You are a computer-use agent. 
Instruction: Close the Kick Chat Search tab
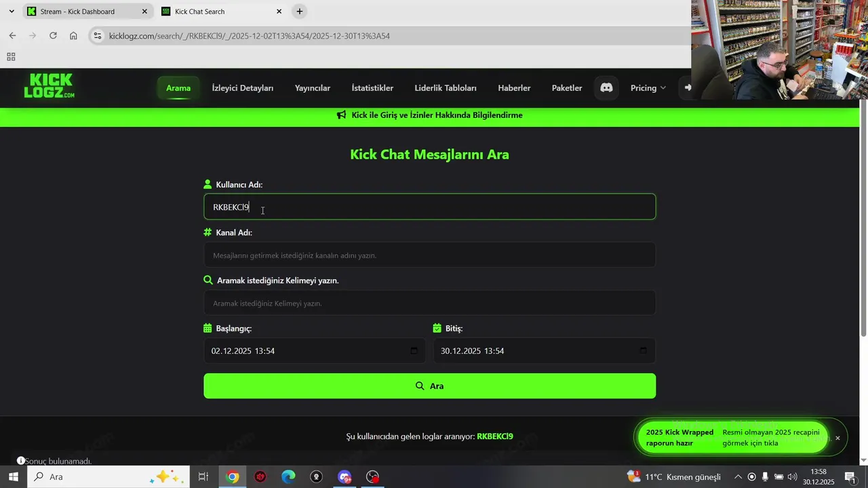(x=279, y=12)
